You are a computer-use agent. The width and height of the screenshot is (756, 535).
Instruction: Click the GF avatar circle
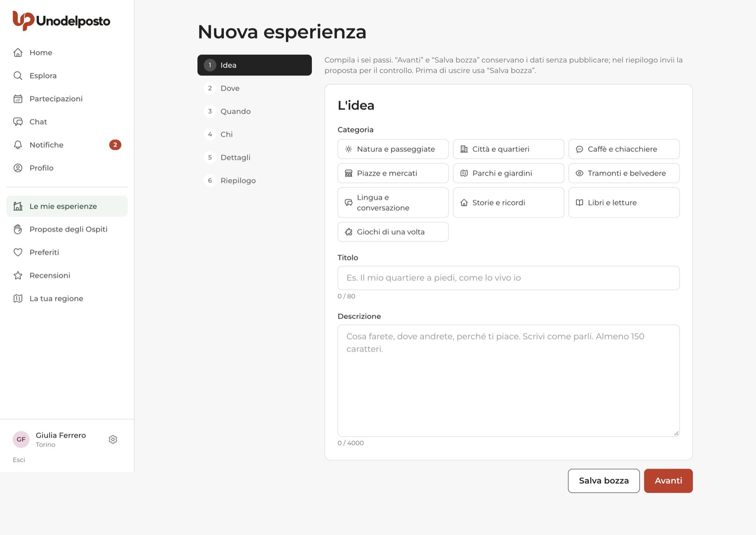21,440
